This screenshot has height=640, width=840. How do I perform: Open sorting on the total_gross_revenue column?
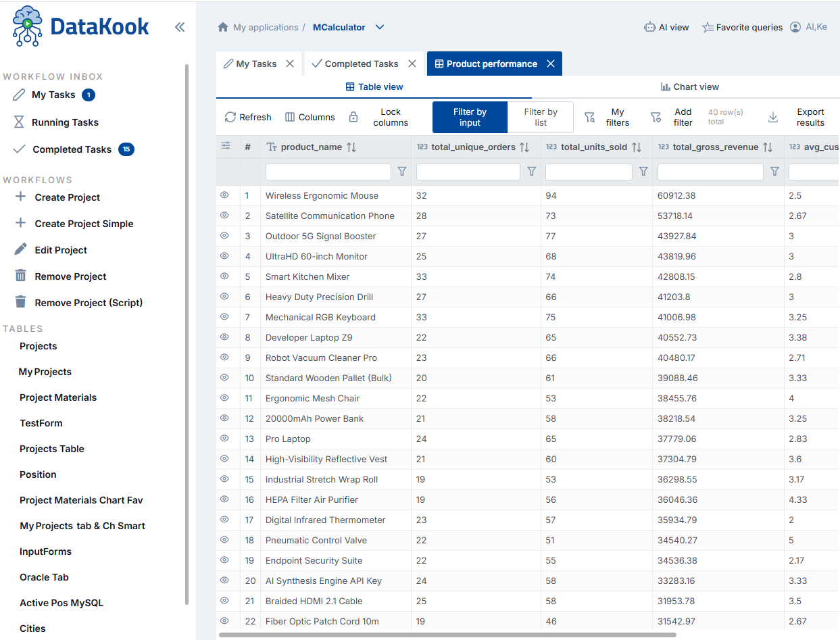pyautogui.click(x=768, y=147)
